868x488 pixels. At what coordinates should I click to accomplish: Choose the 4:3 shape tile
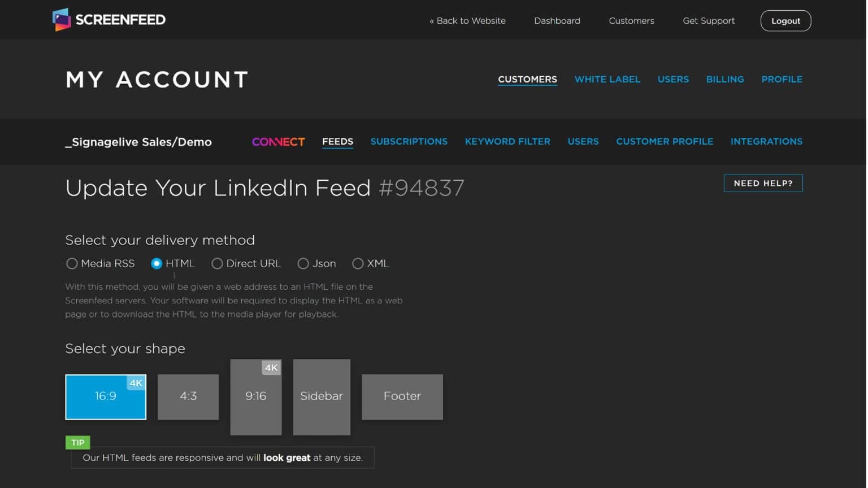coord(188,396)
